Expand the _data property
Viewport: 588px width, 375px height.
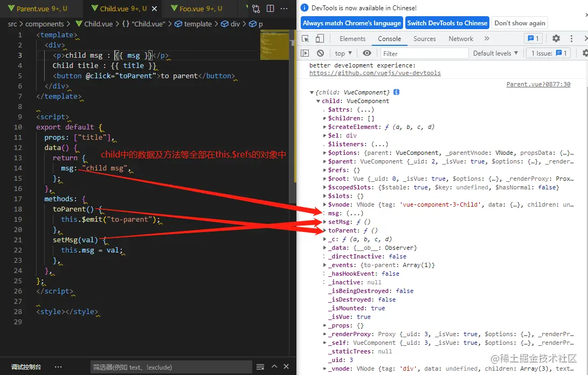325,248
